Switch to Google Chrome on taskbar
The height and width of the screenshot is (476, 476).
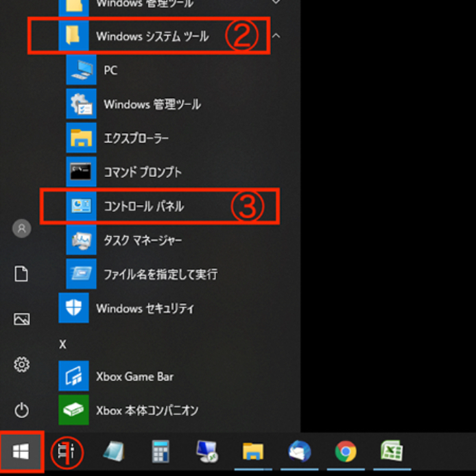tap(346, 451)
